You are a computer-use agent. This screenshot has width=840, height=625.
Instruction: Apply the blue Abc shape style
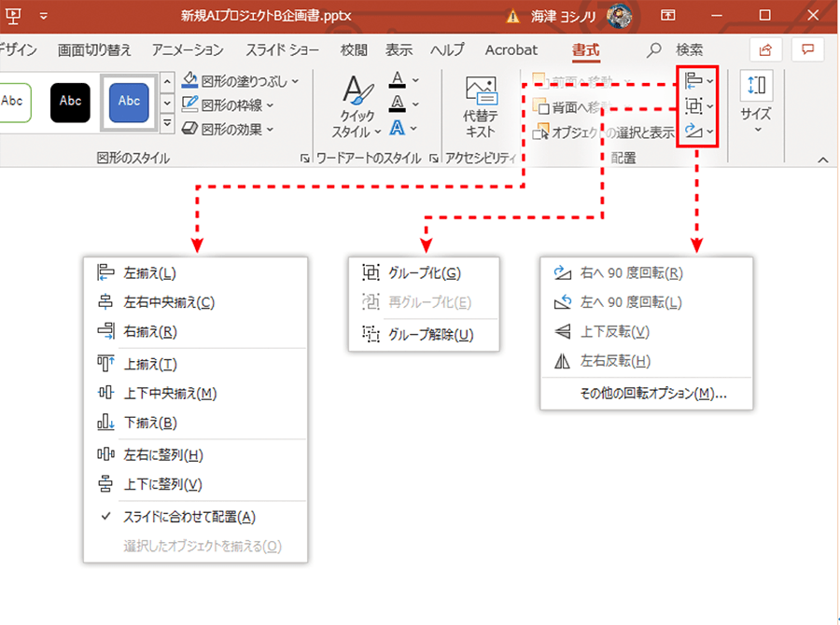129,103
